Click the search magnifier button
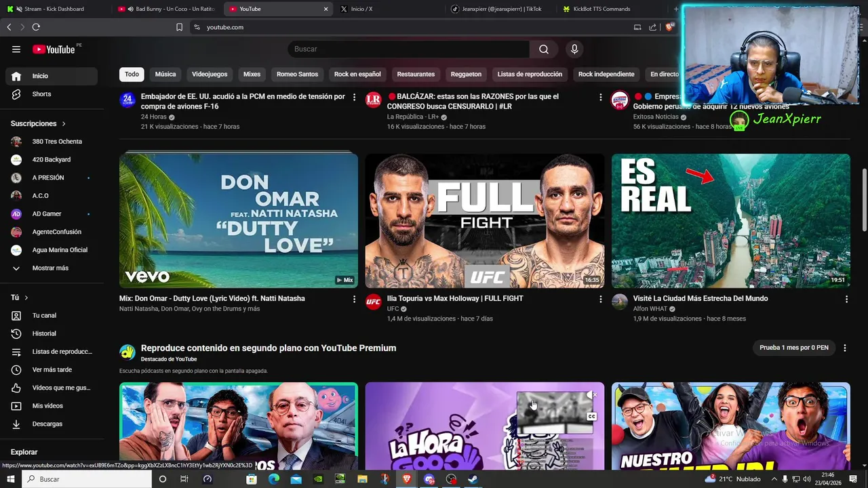 544,49
